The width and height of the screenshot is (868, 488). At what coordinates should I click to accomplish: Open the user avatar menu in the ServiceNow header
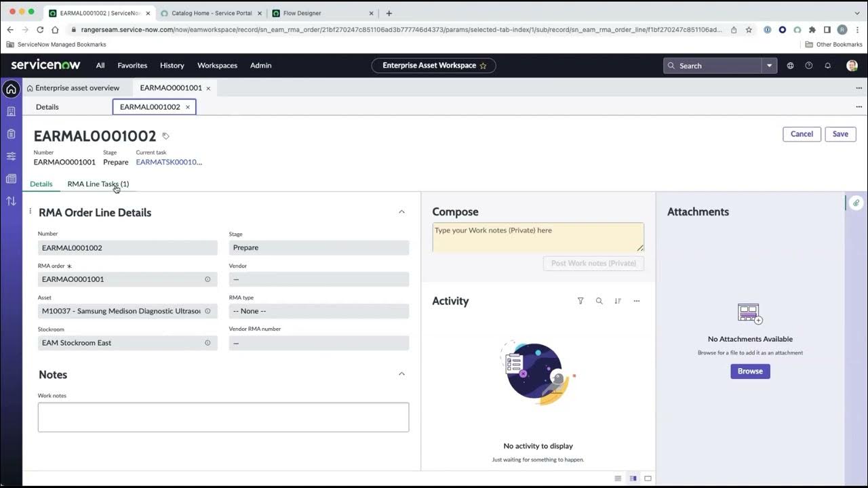(x=852, y=66)
